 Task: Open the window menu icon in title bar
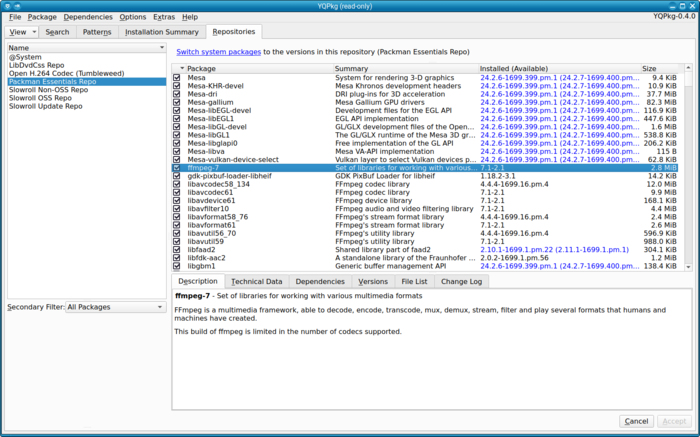[7, 5]
